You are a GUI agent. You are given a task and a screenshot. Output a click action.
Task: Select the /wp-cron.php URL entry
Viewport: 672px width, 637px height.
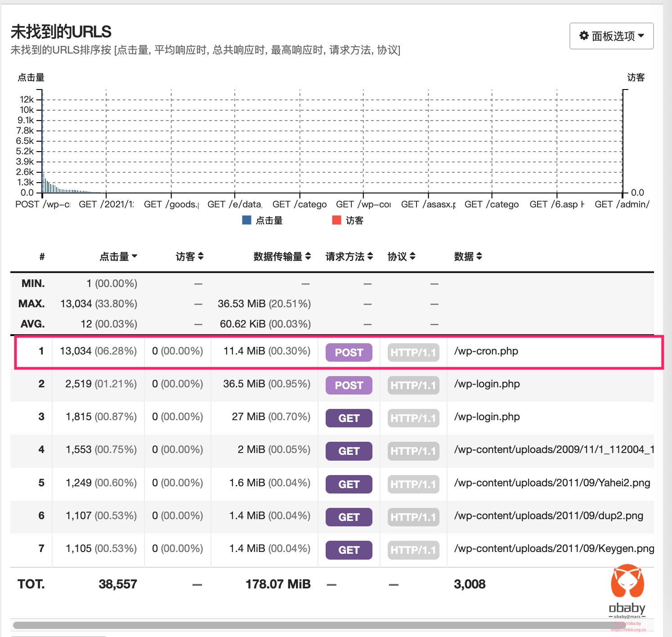point(486,351)
